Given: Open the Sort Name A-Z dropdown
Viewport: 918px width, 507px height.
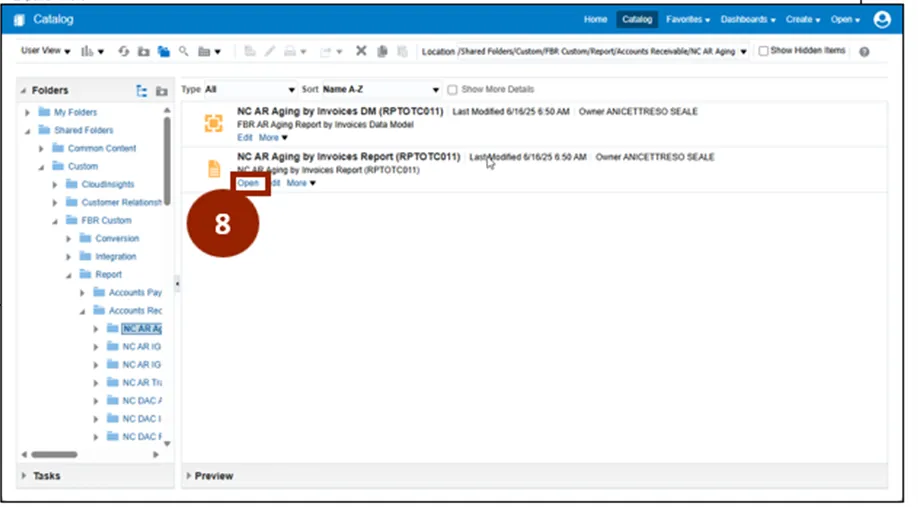Looking at the screenshot, I should point(381,90).
